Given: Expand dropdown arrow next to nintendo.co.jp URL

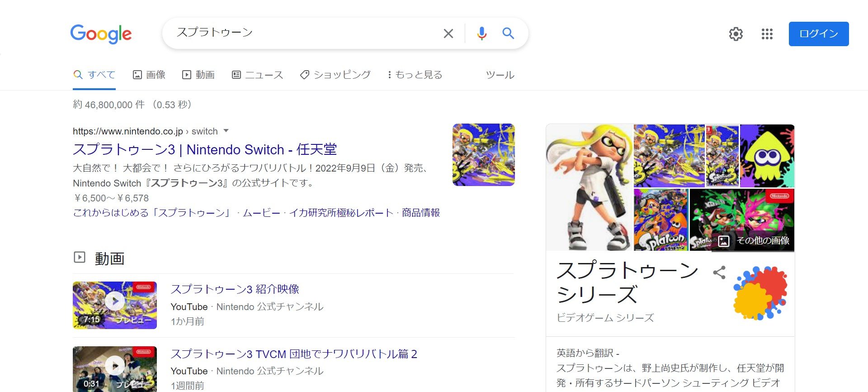Looking at the screenshot, I should click(x=226, y=131).
